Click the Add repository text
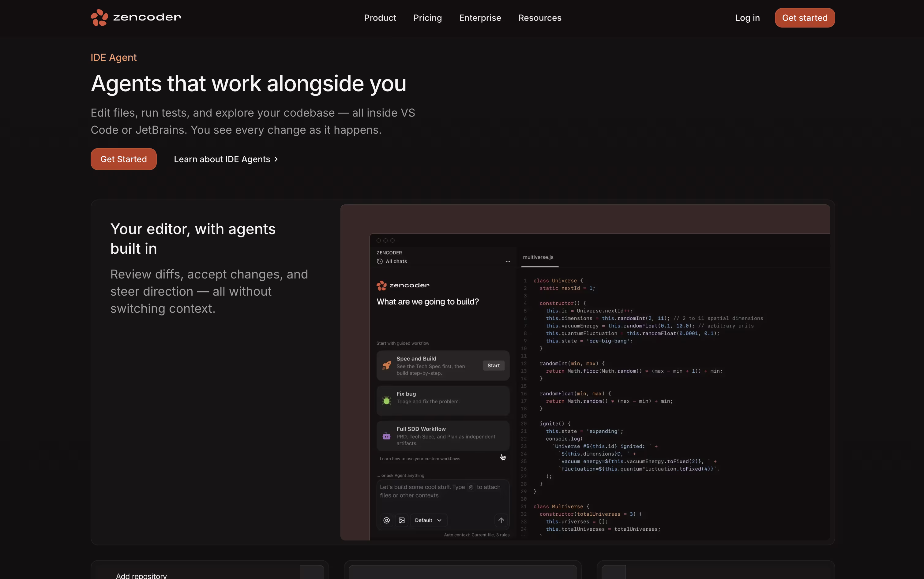Viewport: 924px width, 579px height. point(141,576)
